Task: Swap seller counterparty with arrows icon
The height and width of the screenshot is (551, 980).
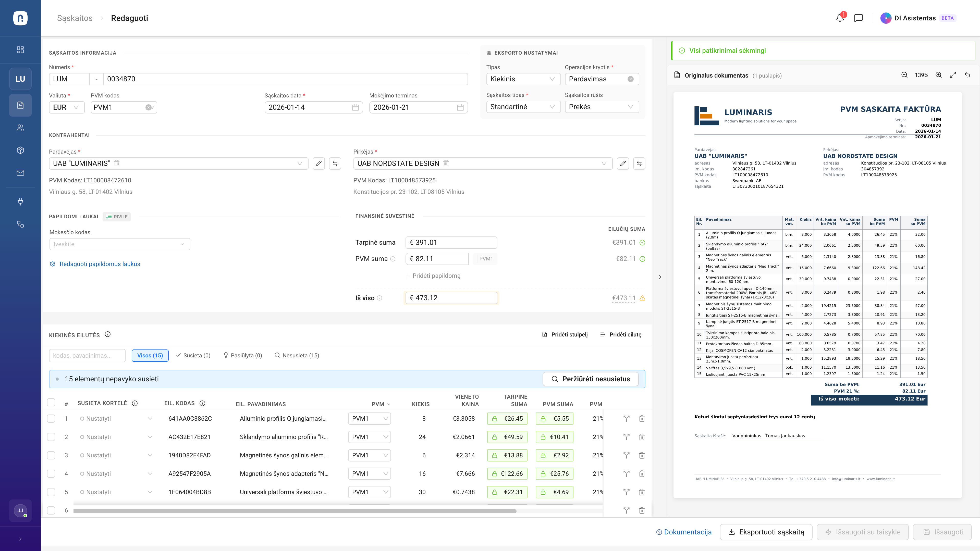Action: pyautogui.click(x=335, y=164)
